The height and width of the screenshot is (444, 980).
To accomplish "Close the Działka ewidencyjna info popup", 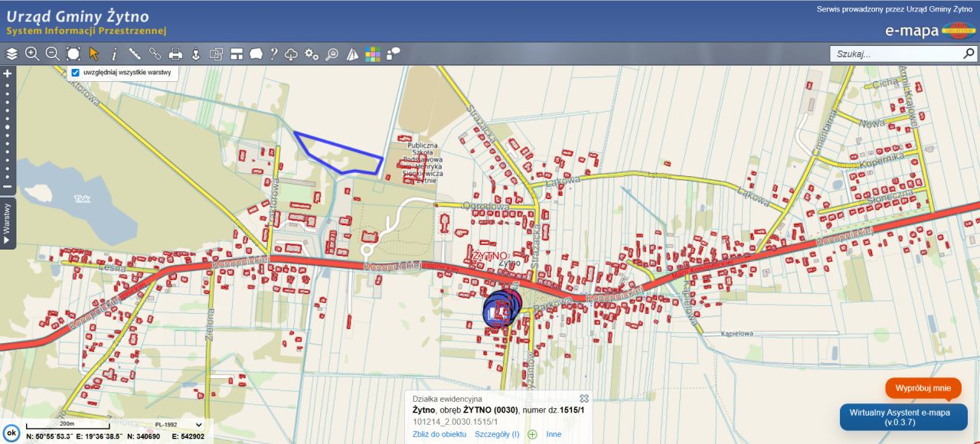I will coord(584,399).
